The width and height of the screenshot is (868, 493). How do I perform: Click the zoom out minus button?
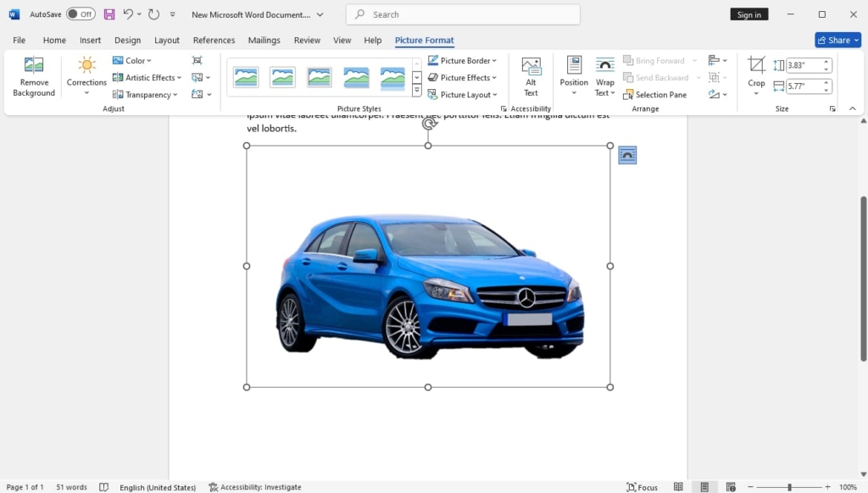click(751, 487)
